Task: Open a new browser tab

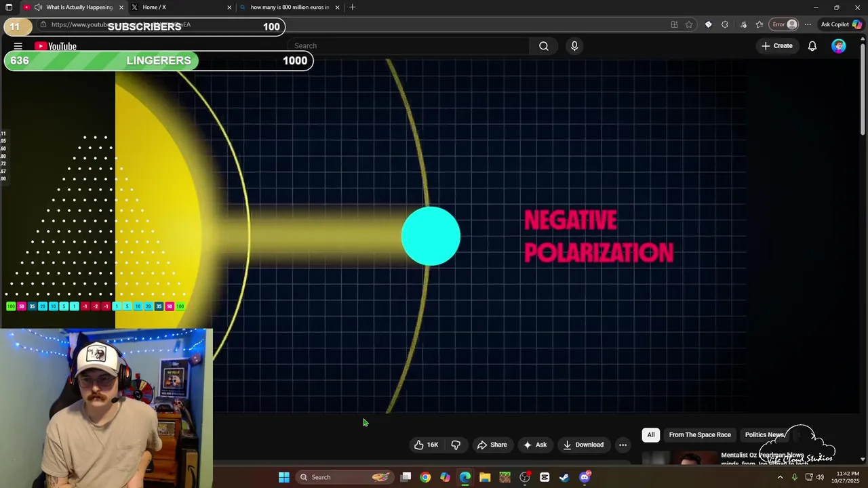Action: pyautogui.click(x=352, y=7)
